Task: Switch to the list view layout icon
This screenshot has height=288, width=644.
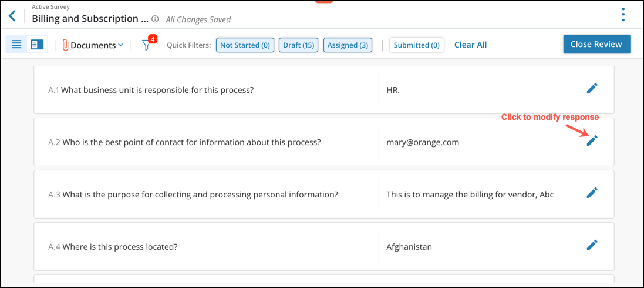Action: (x=16, y=45)
